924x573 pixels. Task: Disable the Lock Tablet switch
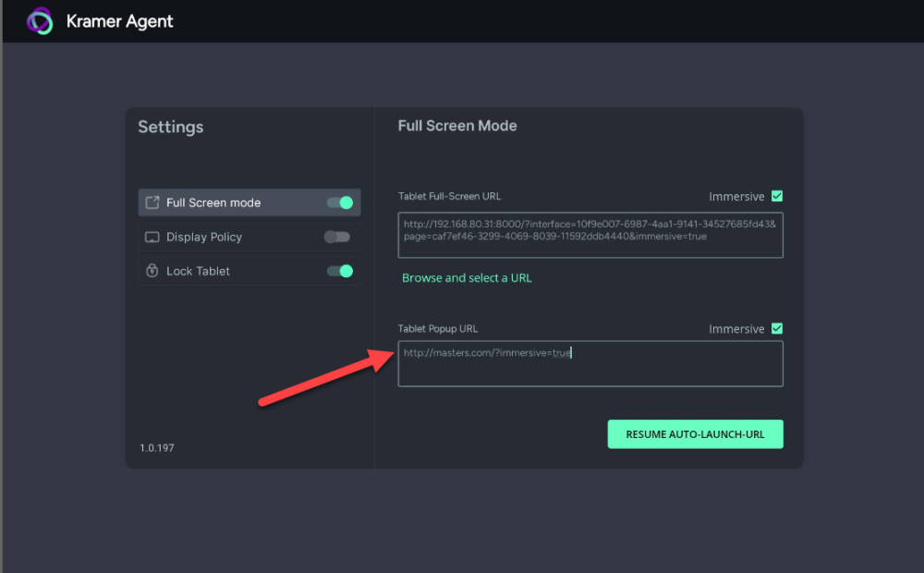click(340, 271)
